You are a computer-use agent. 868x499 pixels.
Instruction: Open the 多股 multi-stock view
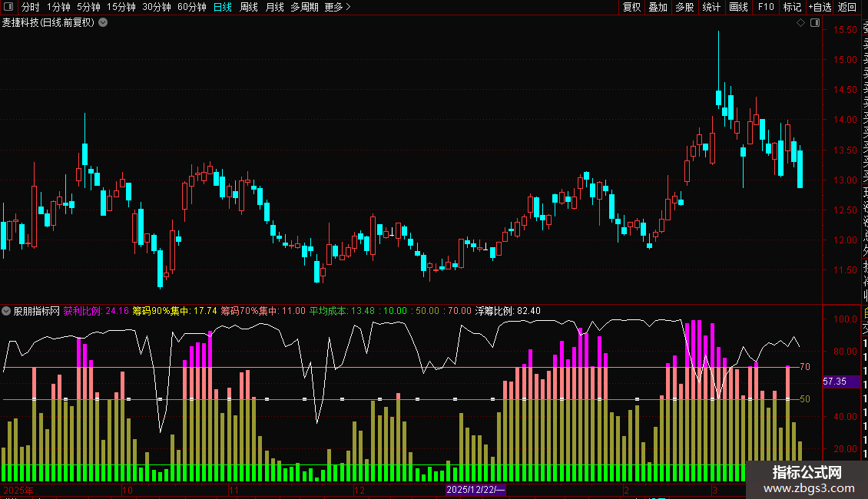coord(684,7)
